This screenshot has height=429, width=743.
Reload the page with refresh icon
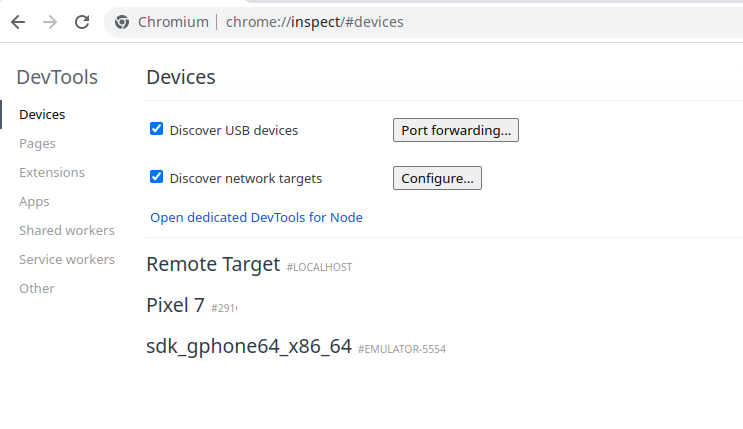[x=82, y=21]
